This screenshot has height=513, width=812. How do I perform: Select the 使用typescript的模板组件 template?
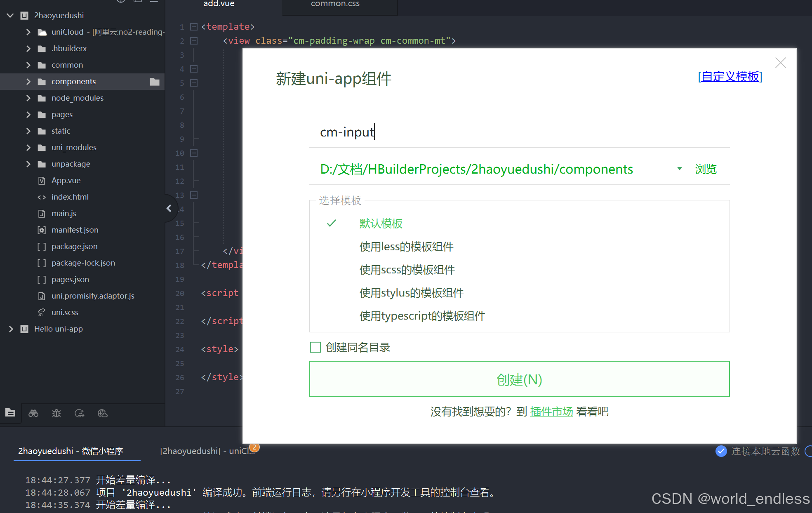pos(422,315)
